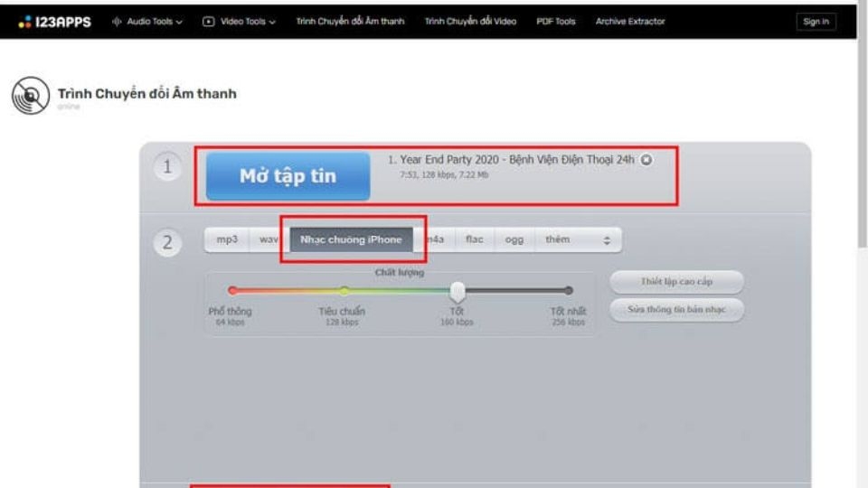
Task: Set quality to Tốt nhất 256 kbps point
Action: pos(569,290)
